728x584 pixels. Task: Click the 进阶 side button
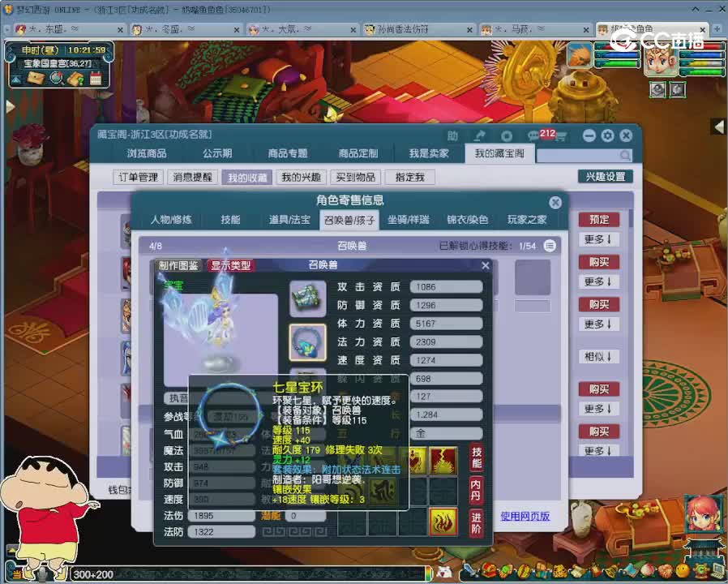(476, 522)
